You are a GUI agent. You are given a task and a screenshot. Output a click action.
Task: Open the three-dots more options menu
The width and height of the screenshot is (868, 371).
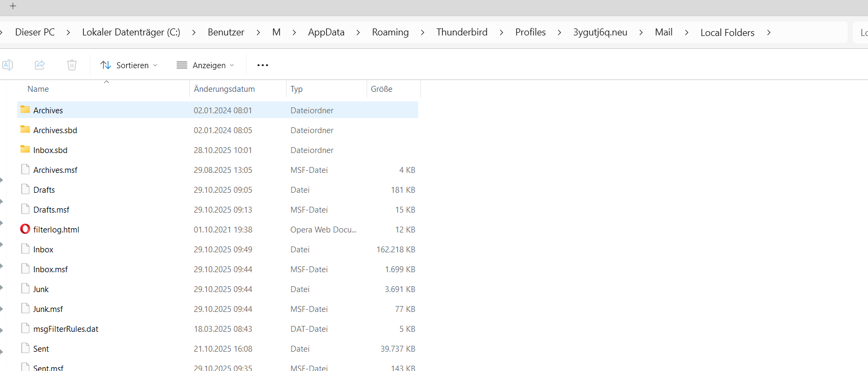pos(262,65)
